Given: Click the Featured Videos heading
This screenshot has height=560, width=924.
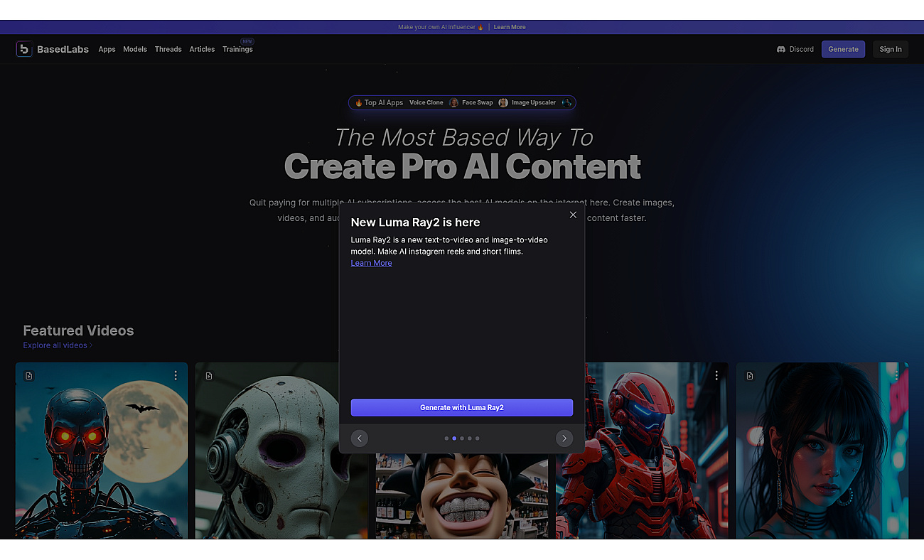Looking at the screenshot, I should pyautogui.click(x=78, y=330).
